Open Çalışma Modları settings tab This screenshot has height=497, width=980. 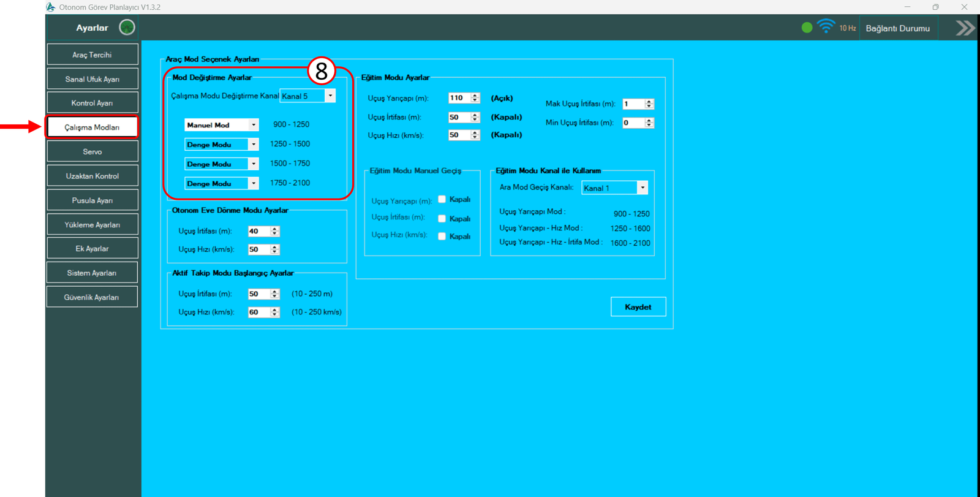[92, 127]
